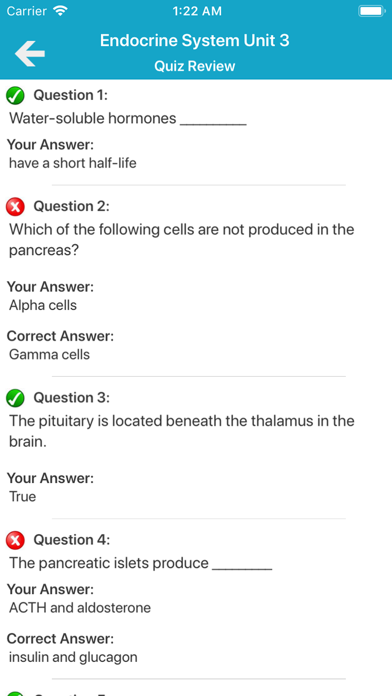Screen dimensions: 392x696
Task: Click the pituitary location question text
Action: (x=182, y=431)
